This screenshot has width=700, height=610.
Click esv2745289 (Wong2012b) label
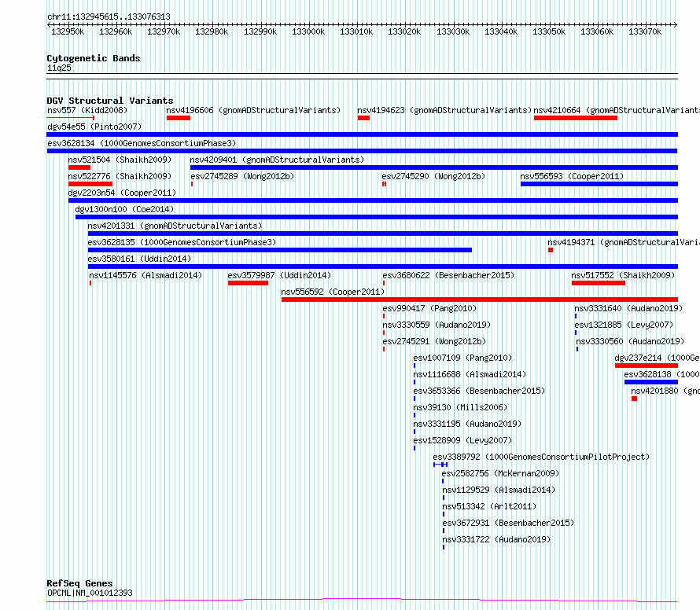click(242, 176)
